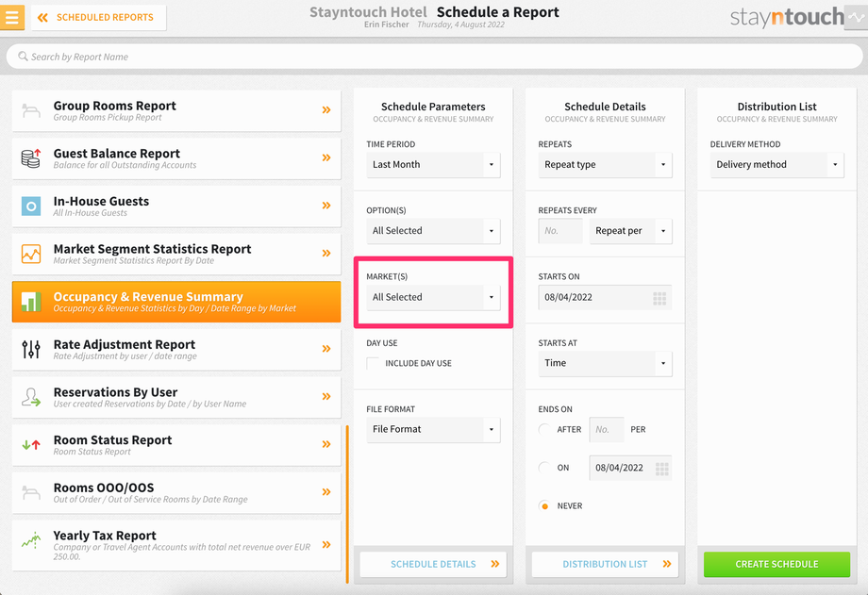Click the Group Rooms Report bed icon
Screen dimensions: 868x595
[x=31, y=110]
